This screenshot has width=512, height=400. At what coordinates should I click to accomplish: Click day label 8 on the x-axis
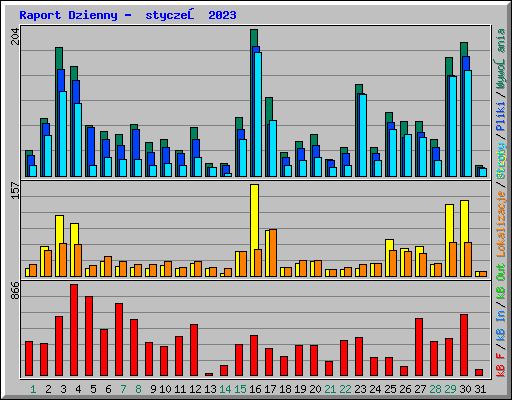(x=138, y=389)
